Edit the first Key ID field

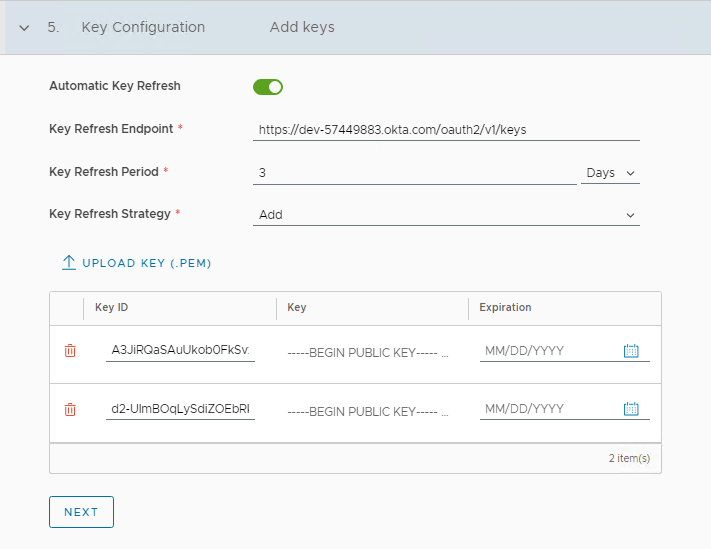click(180, 351)
